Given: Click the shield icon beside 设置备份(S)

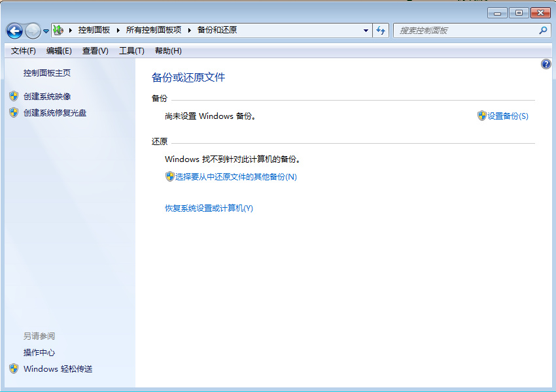Looking at the screenshot, I should (x=481, y=116).
